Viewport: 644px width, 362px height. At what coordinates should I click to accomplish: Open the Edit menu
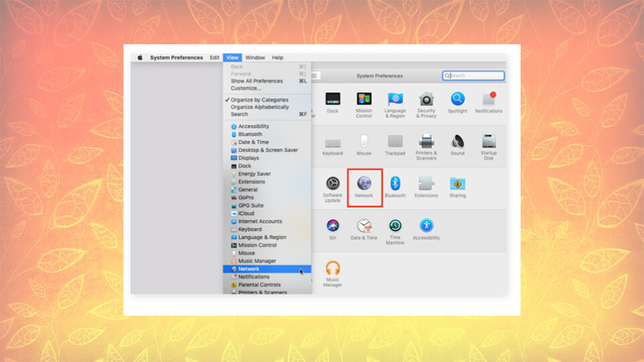(215, 58)
